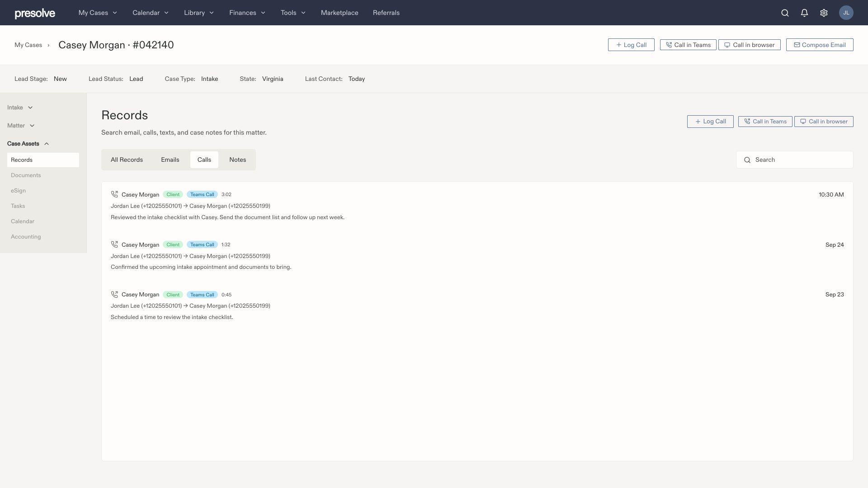This screenshot has width=868, height=488.
Task: Open Tools dropdown
Action: (x=293, y=13)
